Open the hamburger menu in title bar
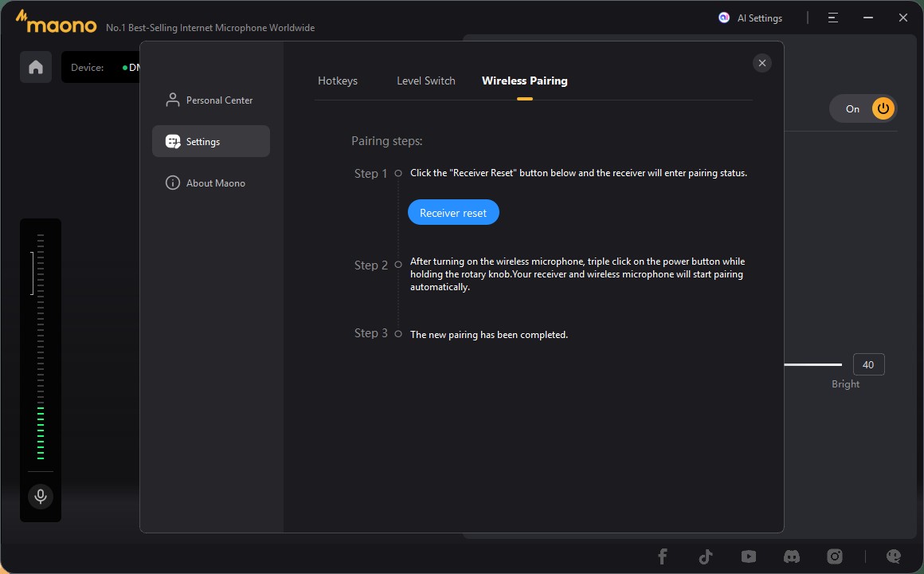This screenshot has height=574, width=924. click(x=832, y=18)
